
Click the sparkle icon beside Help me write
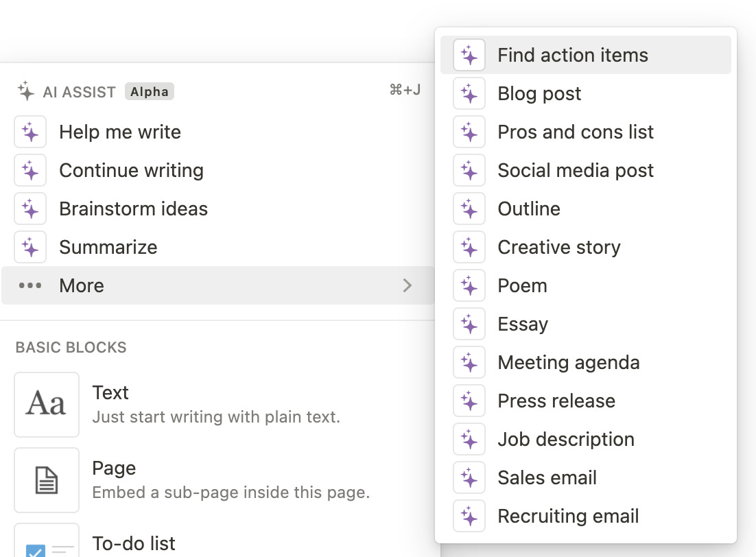click(30, 132)
